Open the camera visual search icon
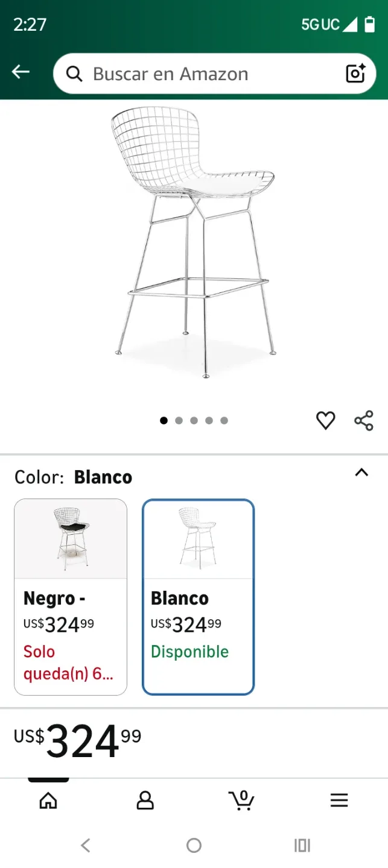This screenshot has width=388, height=868. coord(355,74)
